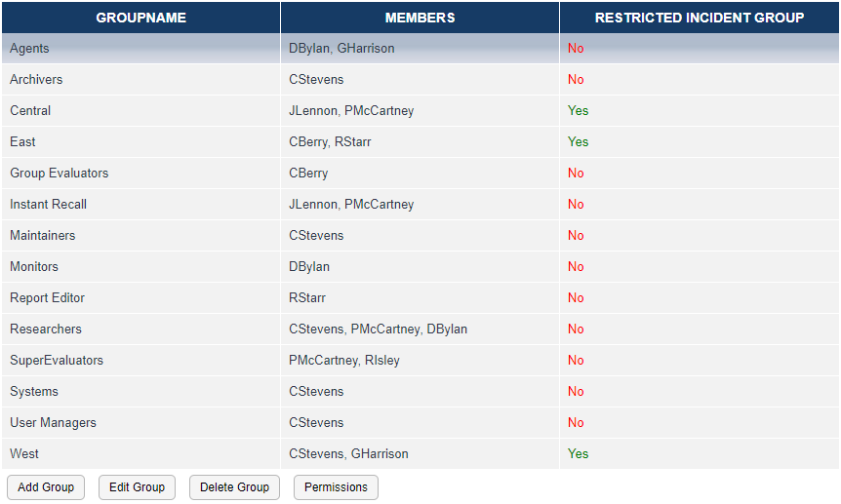The height and width of the screenshot is (504, 841).
Task: Open the Permissions button
Action: [336, 487]
